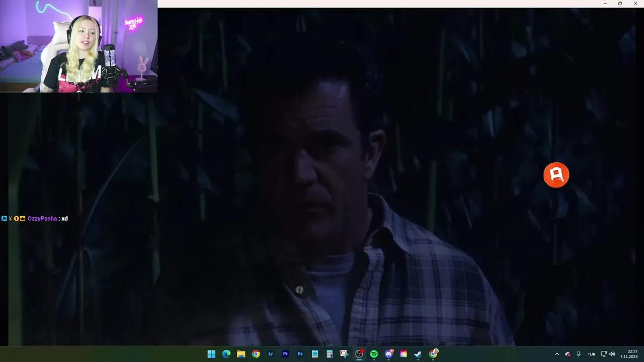The width and height of the screenshot is (644, 362).
Task: Close the video window
Action: tap(635, 4)
